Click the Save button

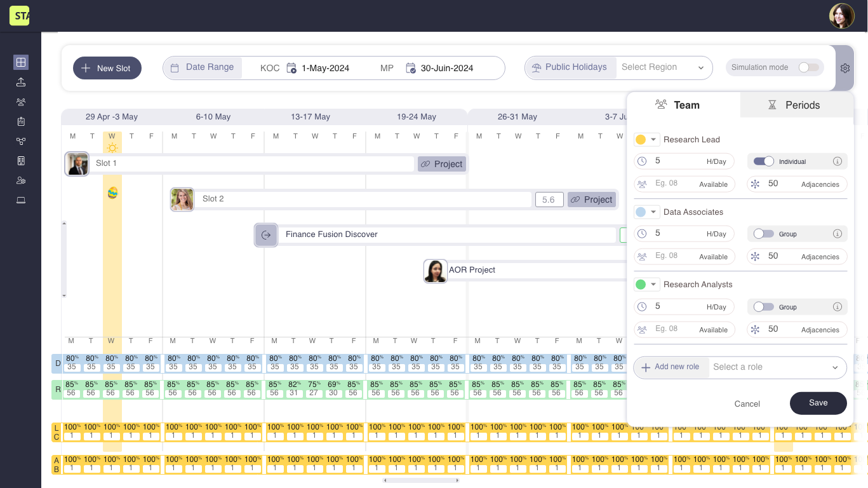818,403
